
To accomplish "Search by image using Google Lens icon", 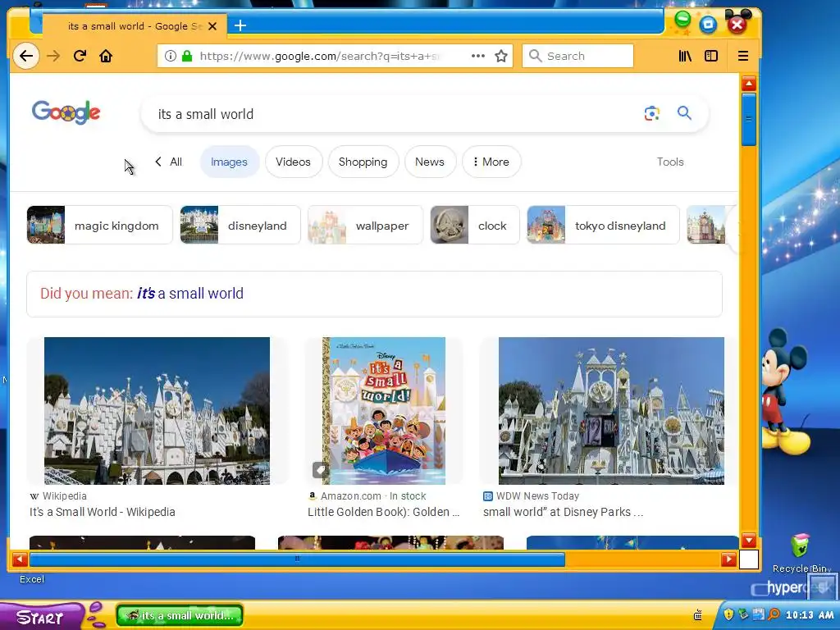I will point(652,113).
